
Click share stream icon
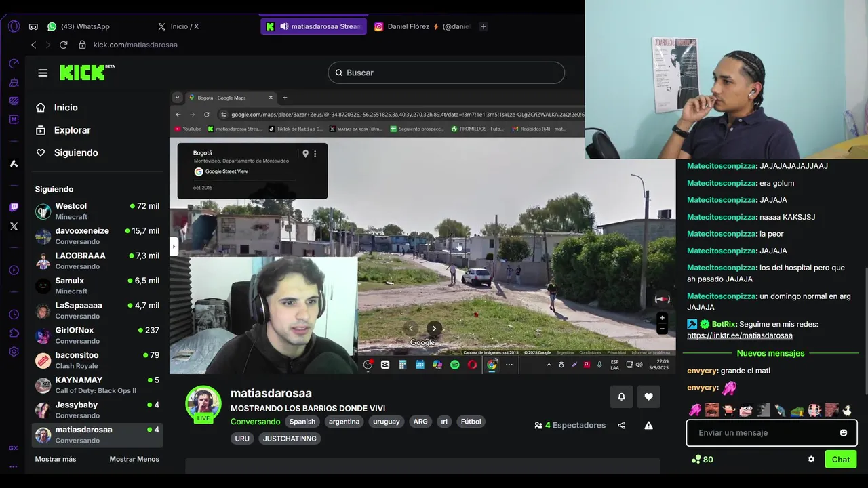click(622, 426)
